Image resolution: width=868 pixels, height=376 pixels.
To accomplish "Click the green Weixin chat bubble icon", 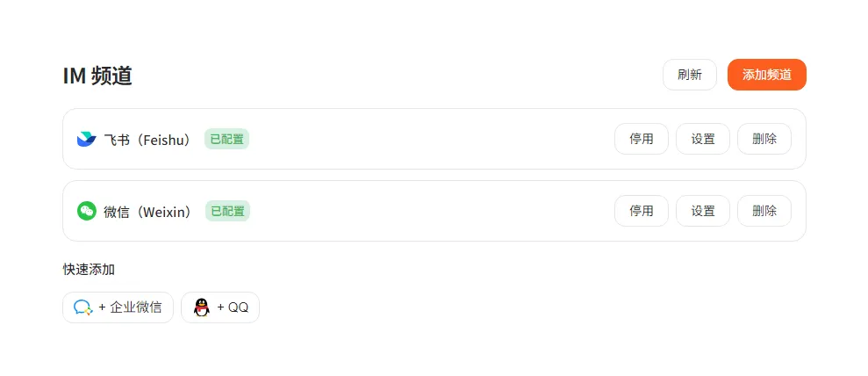I will [86, 211].
